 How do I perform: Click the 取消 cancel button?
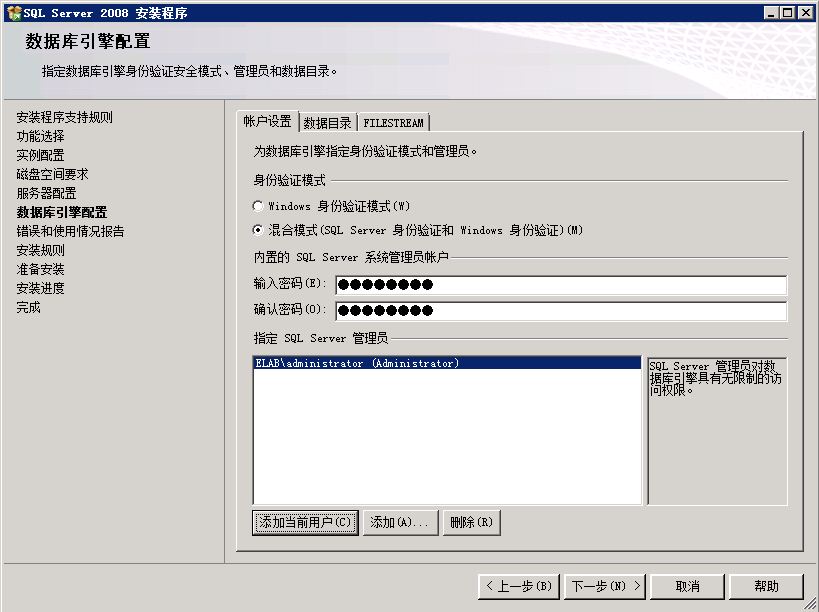click(x=687, y=586)
